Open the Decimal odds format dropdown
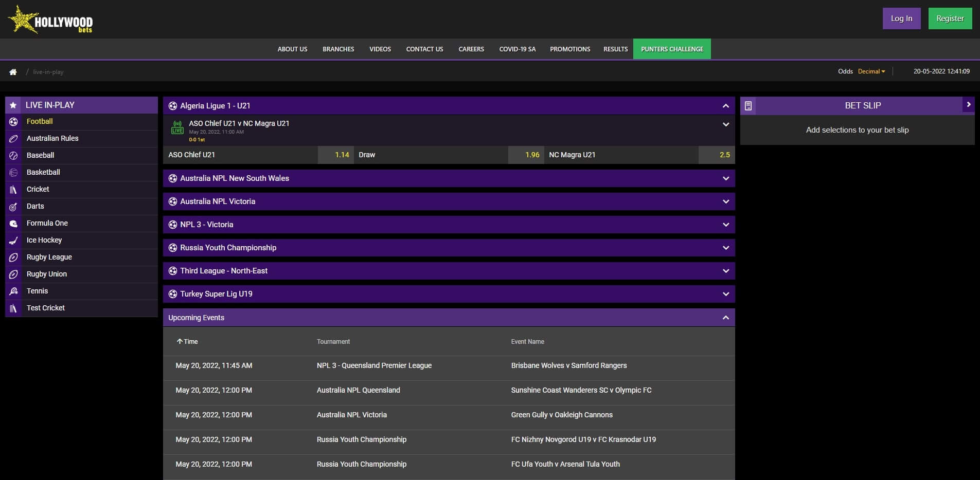This screenshot has width=980, height=480. coord(871,71)
